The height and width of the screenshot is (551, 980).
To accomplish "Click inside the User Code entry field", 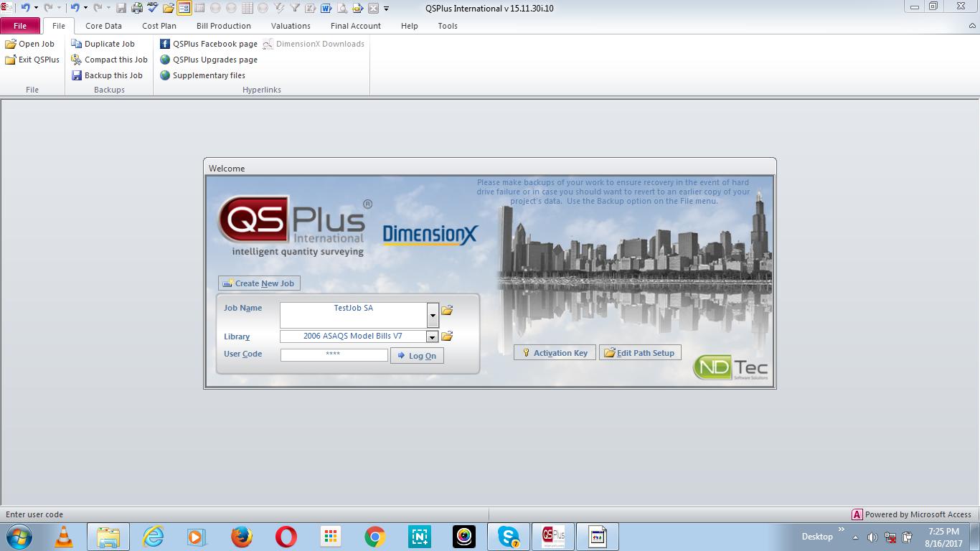I will [x=334, y=355].
